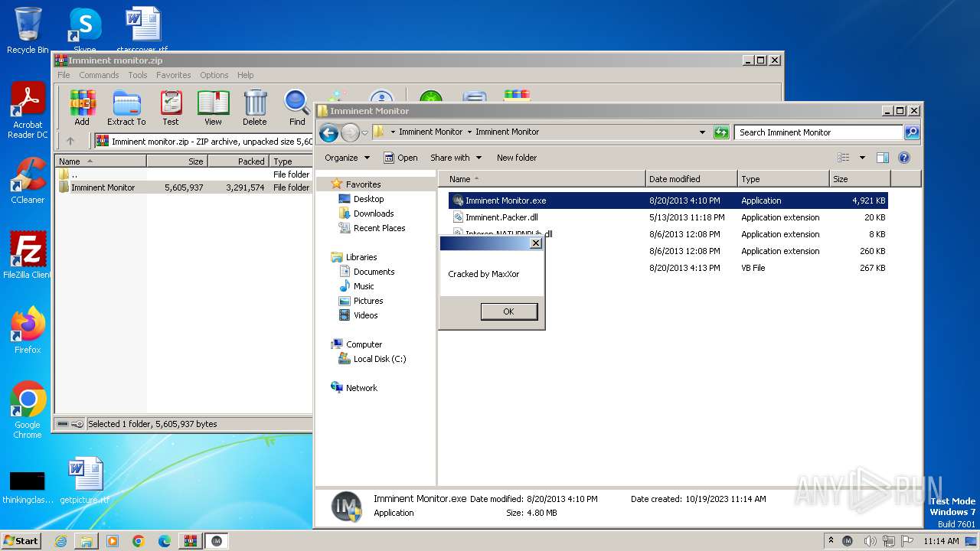Image resolution: width=980 pixels, height=551 pixels.
Task: Click the Delete trash icon in WinRAR
Action: pos(255,108)
